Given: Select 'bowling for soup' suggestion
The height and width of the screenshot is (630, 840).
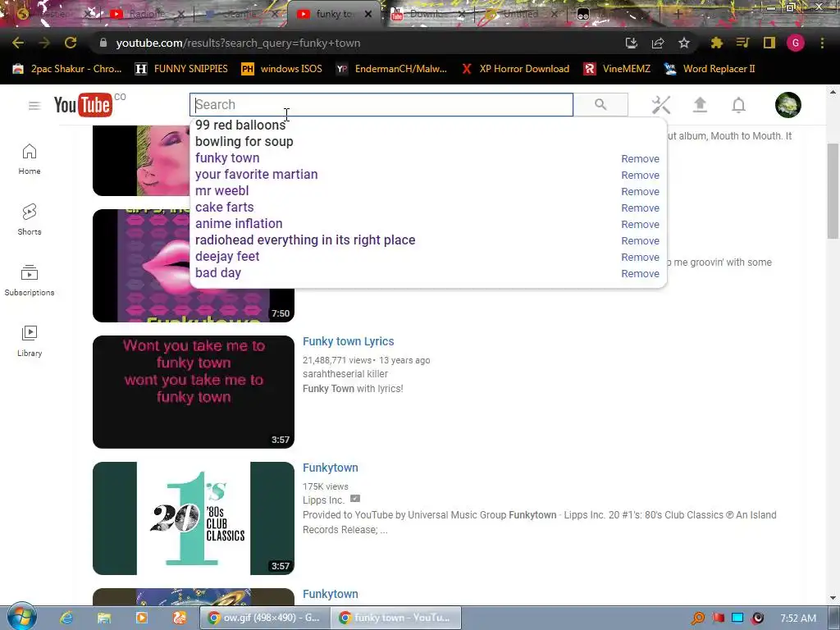Looking at the screenshot, I should pyautogui.click(x=244, y=141).
